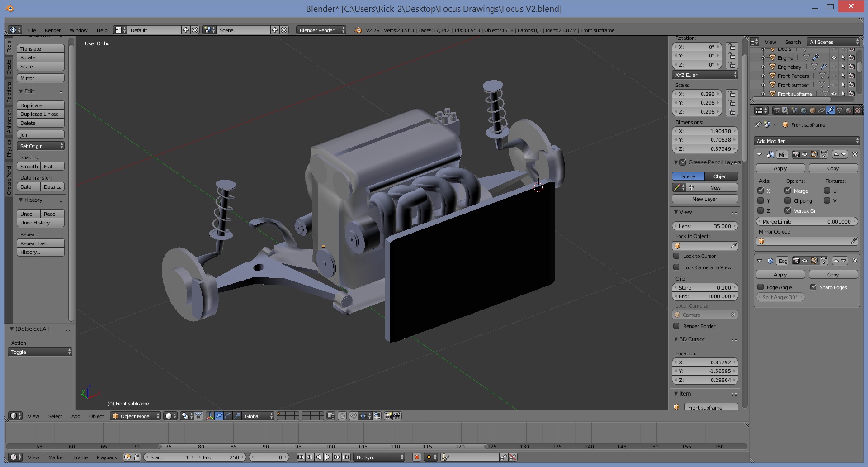
Task: Toggle visibility eye of Front subframe
Action: click(x=834, y=94)
